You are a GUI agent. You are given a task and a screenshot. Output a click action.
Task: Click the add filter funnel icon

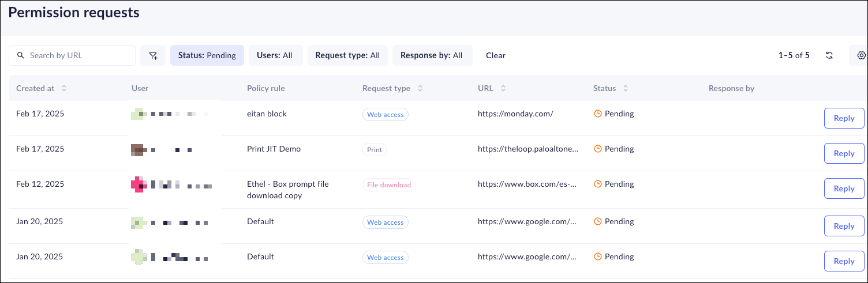click(153, 55)
